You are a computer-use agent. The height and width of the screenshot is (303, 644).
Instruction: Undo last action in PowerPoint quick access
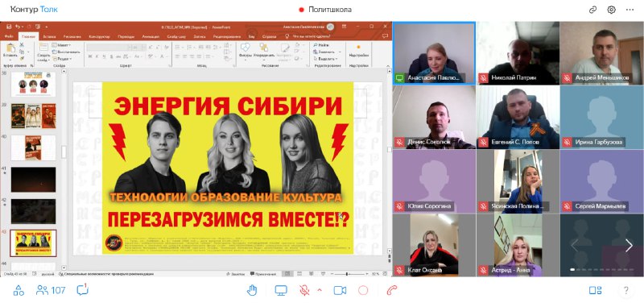pyautogui.click(x=17, y=27)
